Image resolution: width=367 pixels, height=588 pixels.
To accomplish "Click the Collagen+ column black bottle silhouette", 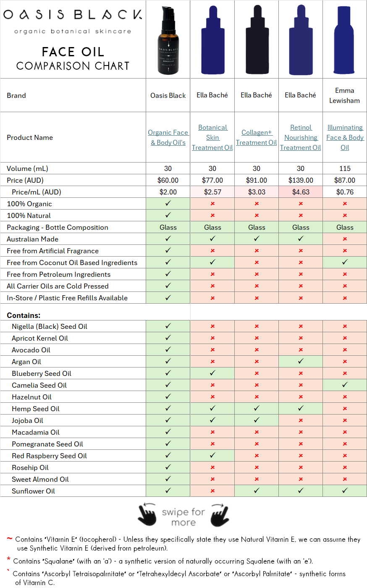I will (257, 41).
